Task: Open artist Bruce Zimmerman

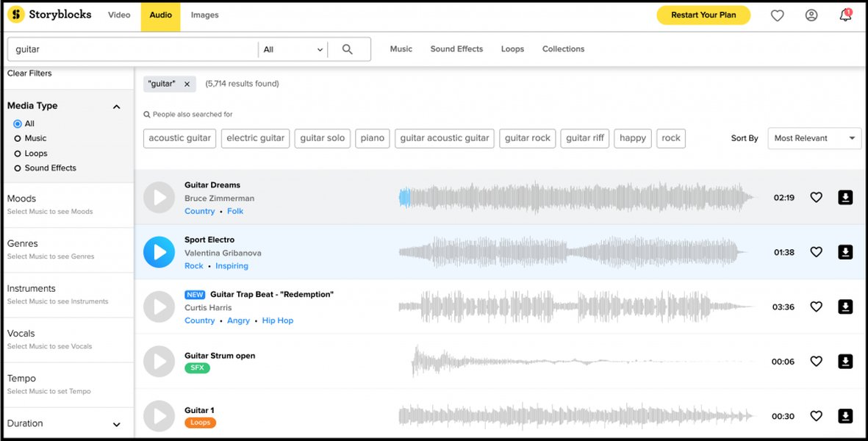Action: [219, 198]
